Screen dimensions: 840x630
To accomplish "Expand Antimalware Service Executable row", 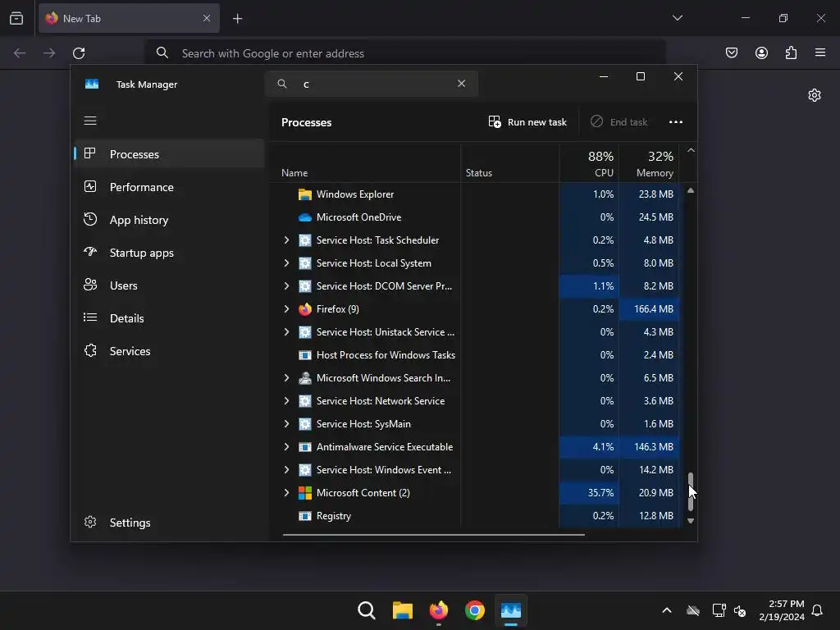I will [286, 447].
